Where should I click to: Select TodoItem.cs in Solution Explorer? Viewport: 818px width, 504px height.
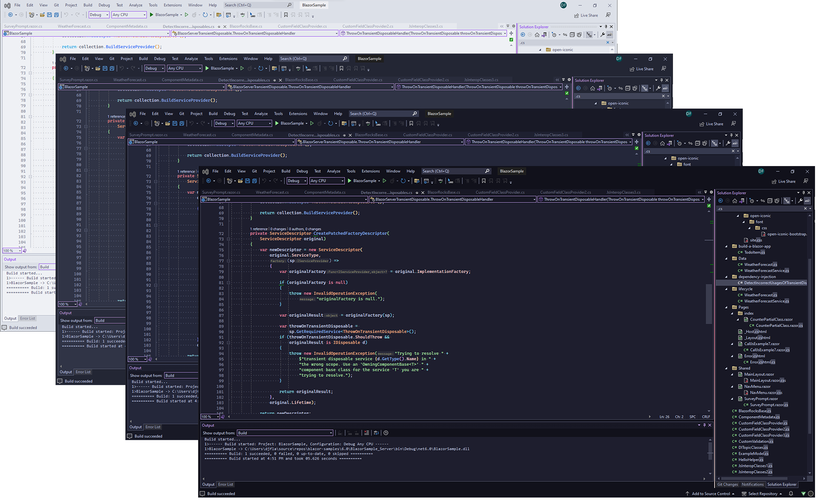[754, 252]
